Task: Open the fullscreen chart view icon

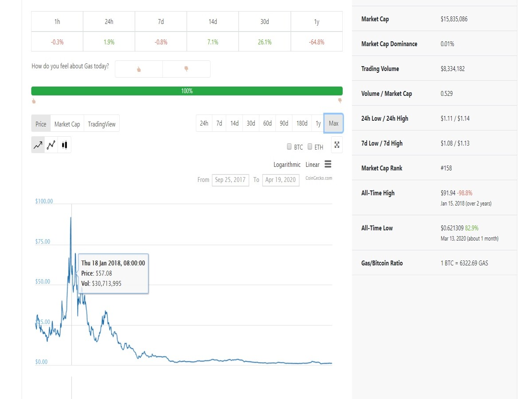Action: point(337,145)
